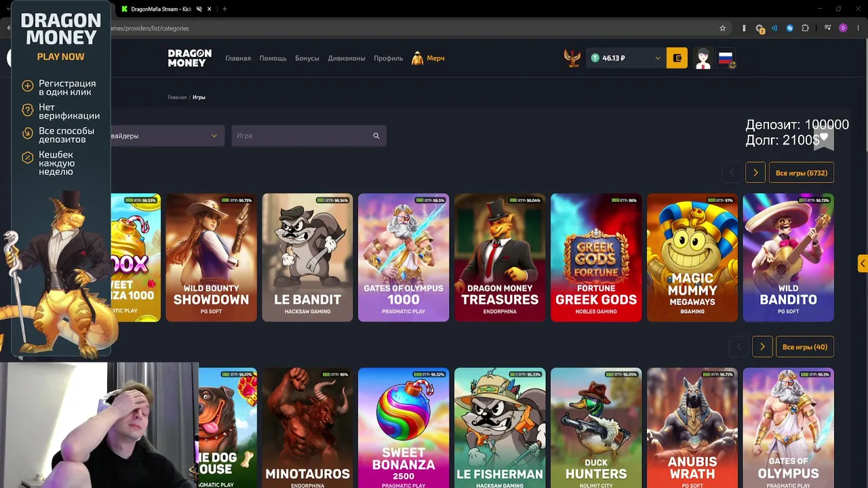
Task: Open Anubis Wrath game card
Action: coord(692,428)
